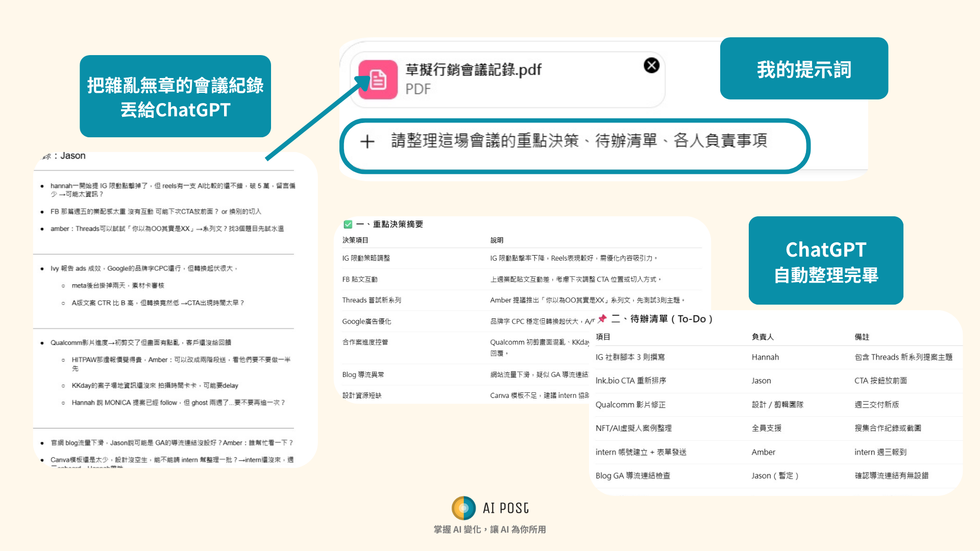980x551 pixels.
Task: Click the 備註 column header
Action: tap(862, 337)
